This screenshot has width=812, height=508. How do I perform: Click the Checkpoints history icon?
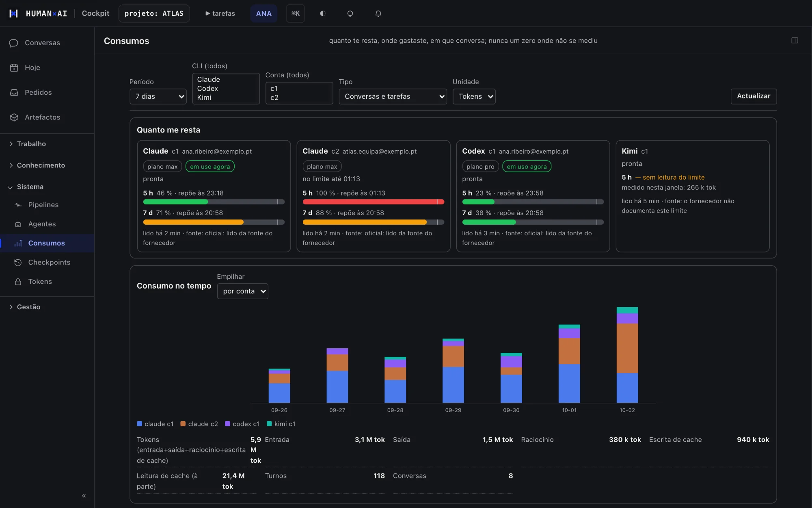(x=18, y=262)
